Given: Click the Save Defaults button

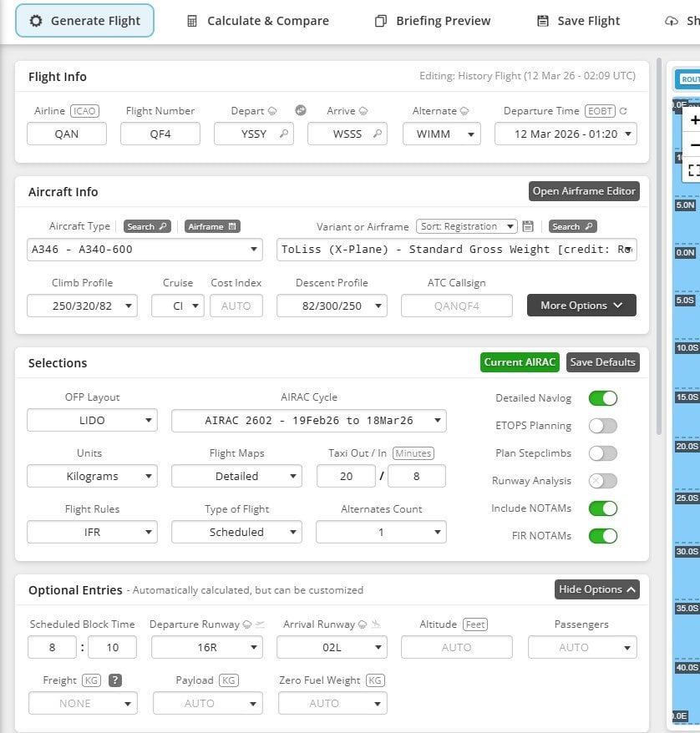Looking at the screenshot, I should (x=603, y=362).
